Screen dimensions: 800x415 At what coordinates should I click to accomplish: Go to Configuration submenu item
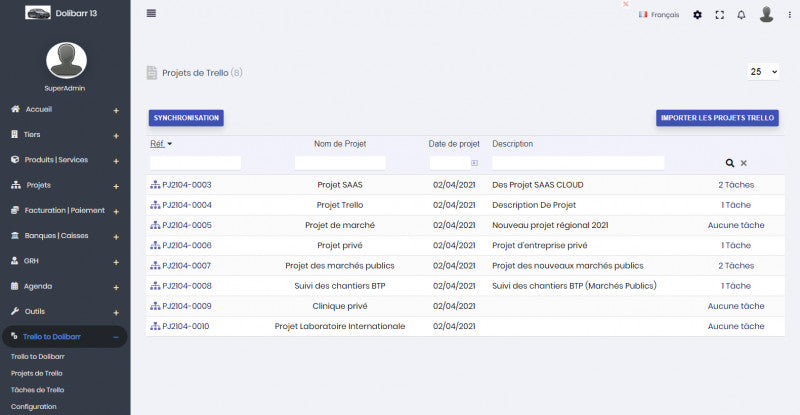pos(33,406)
